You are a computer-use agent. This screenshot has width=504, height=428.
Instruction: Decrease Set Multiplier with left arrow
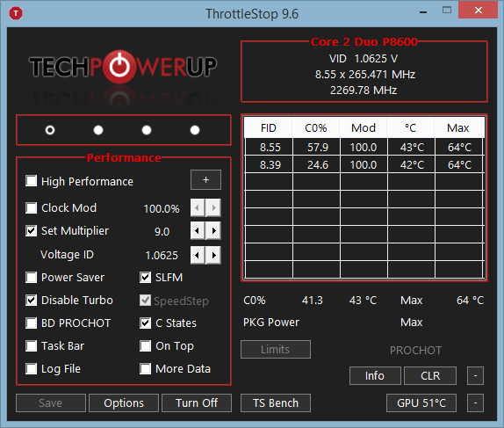click(x=198, y=231)
